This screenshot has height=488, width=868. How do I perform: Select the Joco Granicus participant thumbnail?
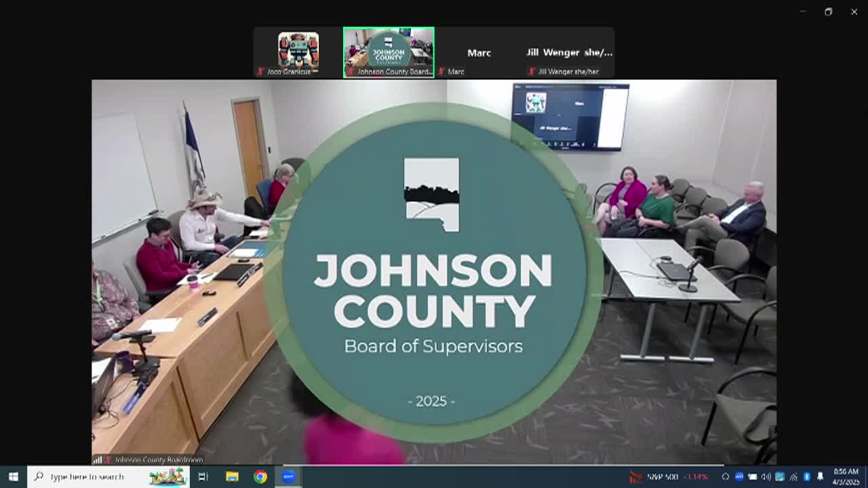pyautogui.click(x=298, y=52)
